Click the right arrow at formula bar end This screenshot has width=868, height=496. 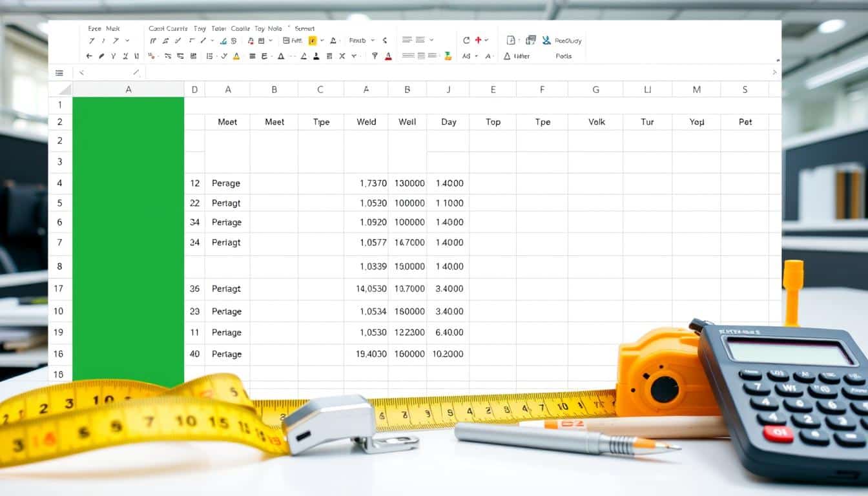(x=774, y=73)
